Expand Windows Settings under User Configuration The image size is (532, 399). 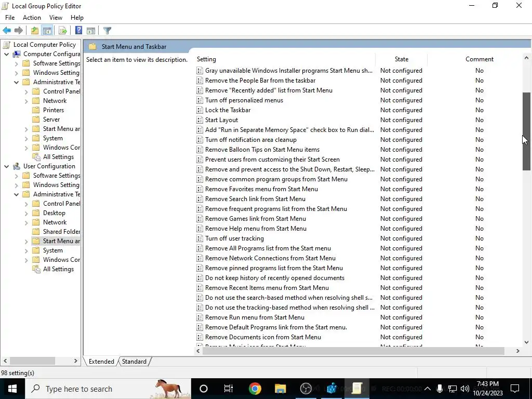point(16,185)
